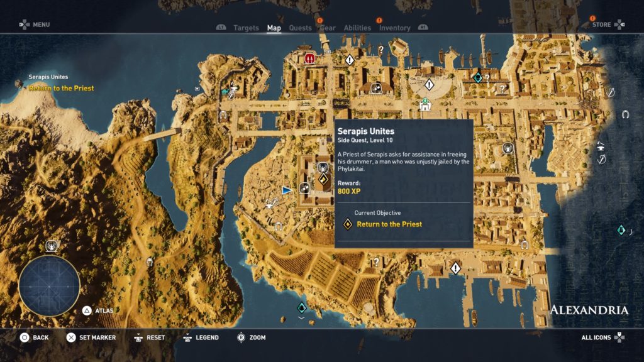
Task: Select the horseshoe stable icon in eastern fog
Action: coord(625,114)
